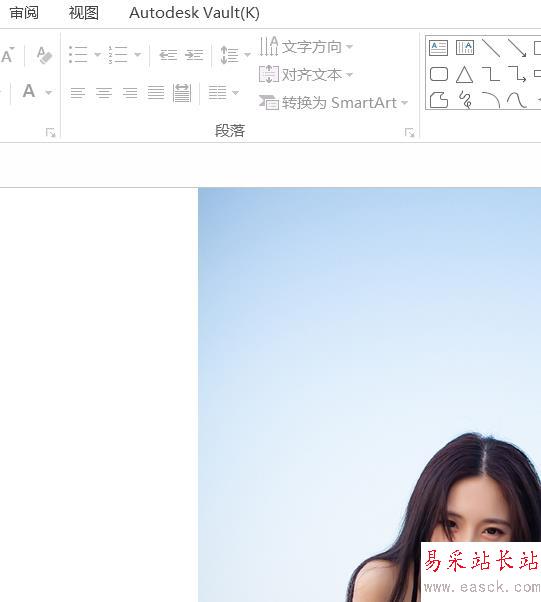Decrease the list indent level
The image size is (541, 602).
pos(168,55)
